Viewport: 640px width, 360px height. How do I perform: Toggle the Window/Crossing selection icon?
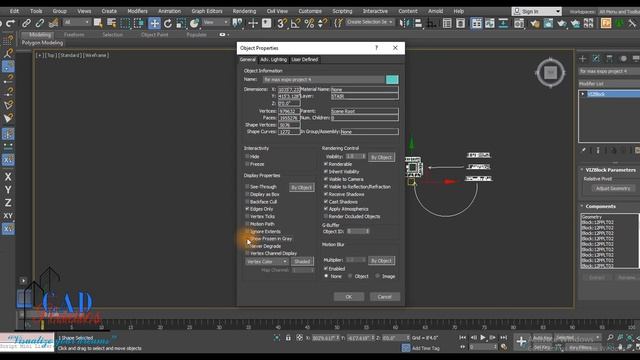(x=139, y=23)
